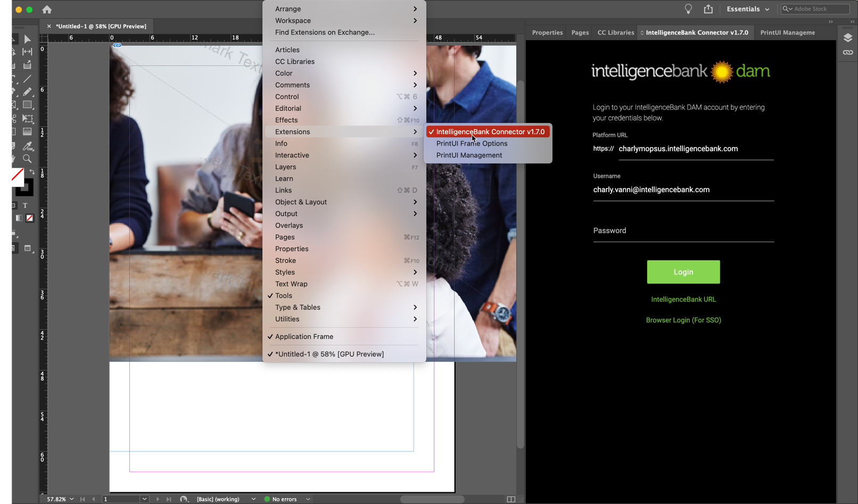Select the Direct Selection tool
Screen dimensions: 858x504
27,39
